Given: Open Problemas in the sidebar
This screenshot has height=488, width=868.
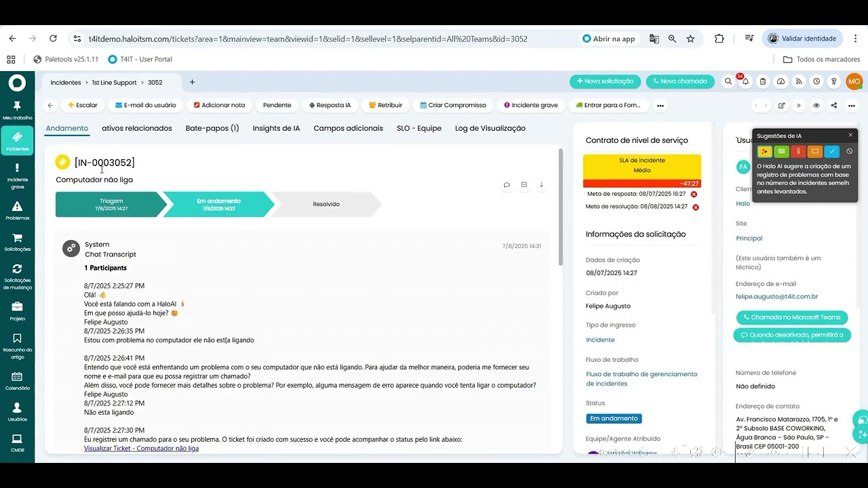Looking at the screenshot, I should [x=17, y=211].
